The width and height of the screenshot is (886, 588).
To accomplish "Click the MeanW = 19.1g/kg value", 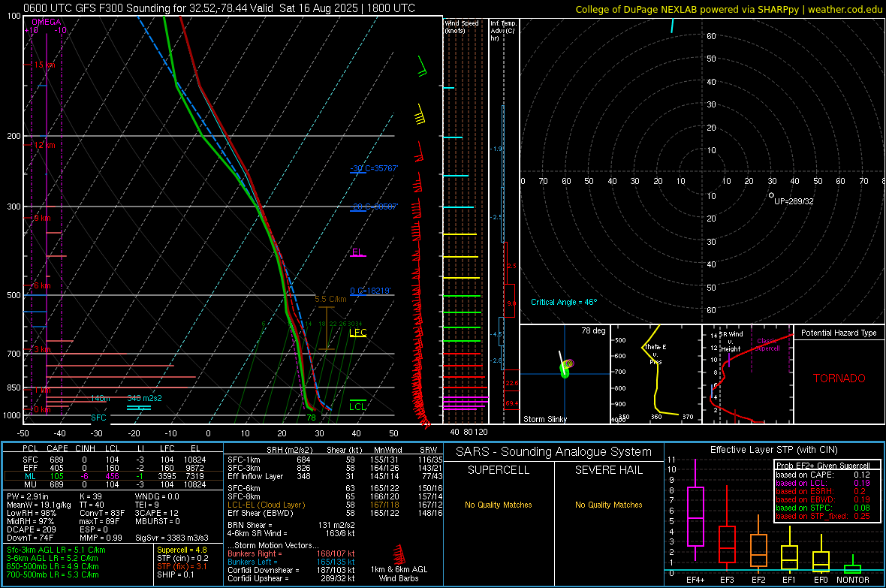I will (x=39, y=505).
